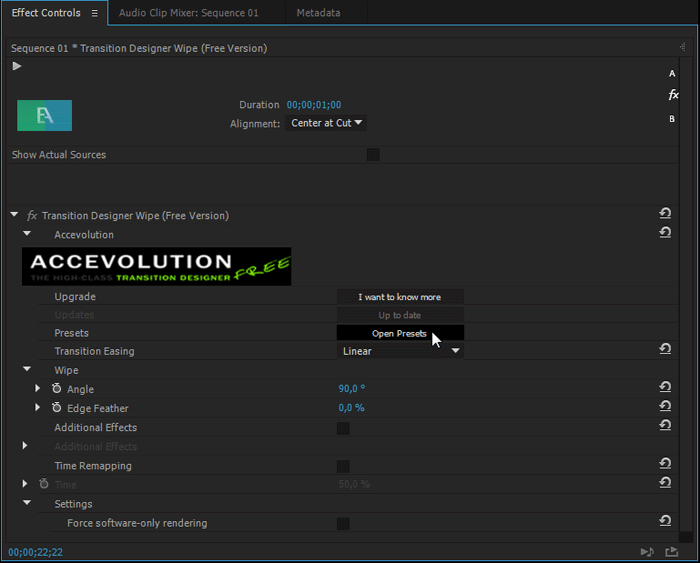Click the Sequence 01 transition title text

[x=139, y=48]
